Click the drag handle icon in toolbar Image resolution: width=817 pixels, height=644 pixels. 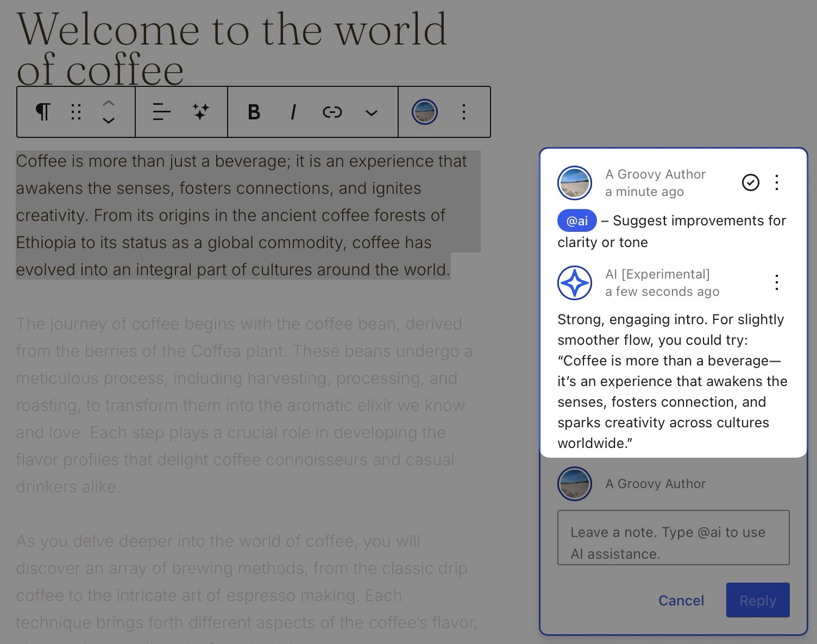click(x=76, y=112)
